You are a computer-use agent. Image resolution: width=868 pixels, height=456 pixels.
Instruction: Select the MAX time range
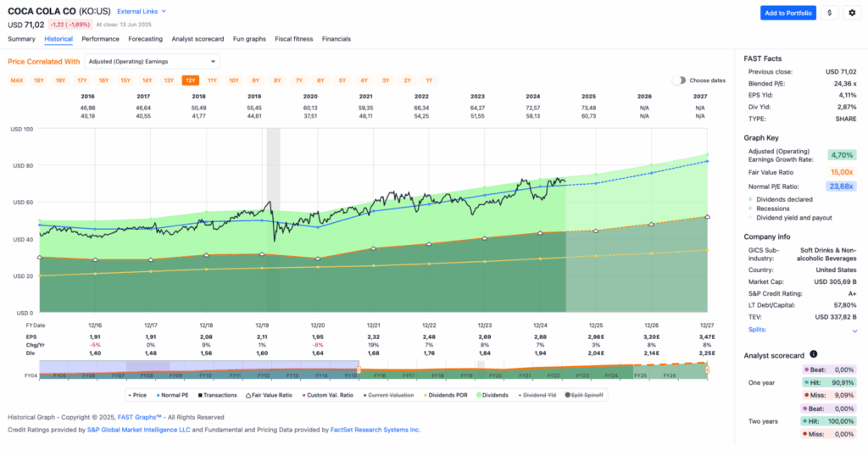[x=17, y=81]
